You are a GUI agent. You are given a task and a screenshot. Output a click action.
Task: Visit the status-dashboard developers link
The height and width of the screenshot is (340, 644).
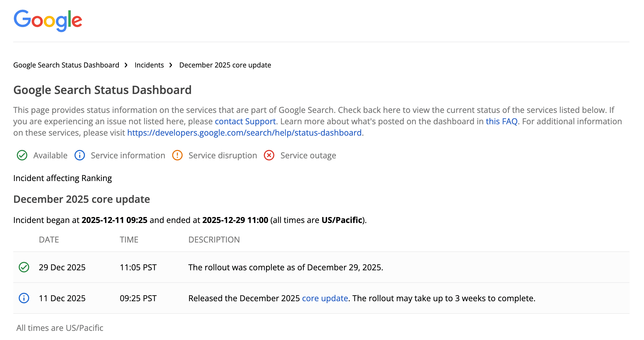tap(244, 132)
